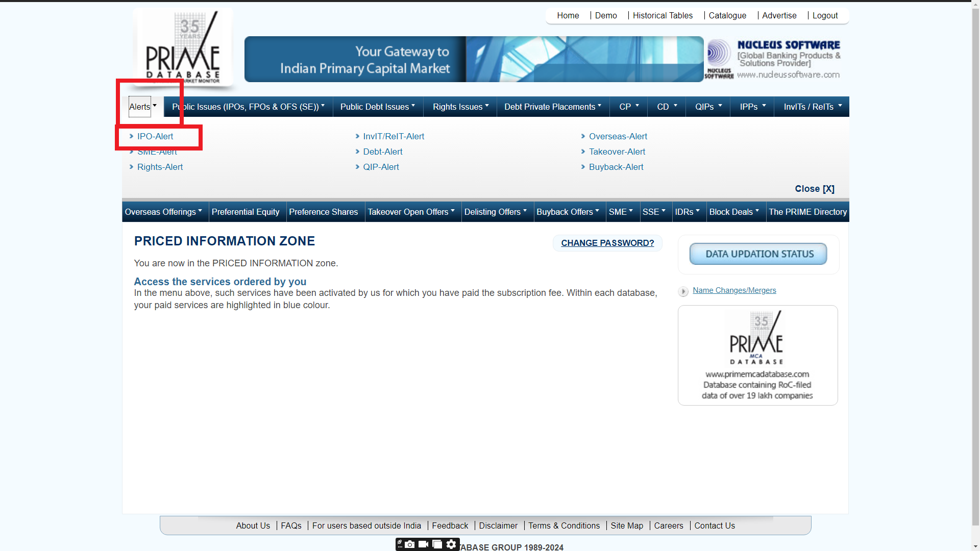980x551 pixels.
Task: Expand the Public Debt Issues dropdown
Action: 378,107
